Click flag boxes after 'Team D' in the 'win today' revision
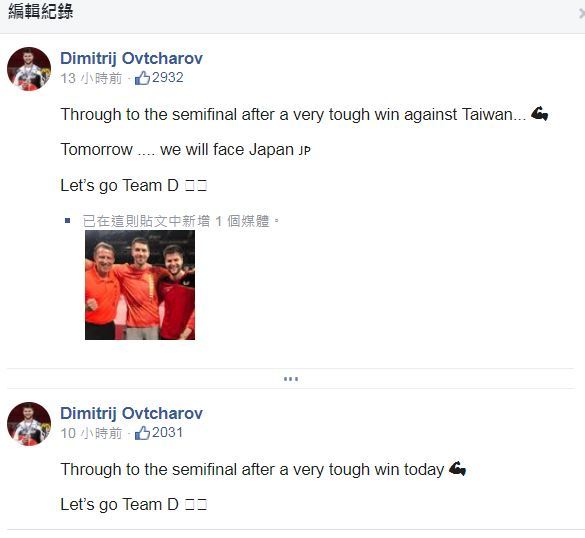The image size is (585, 538). coord(196,505)
